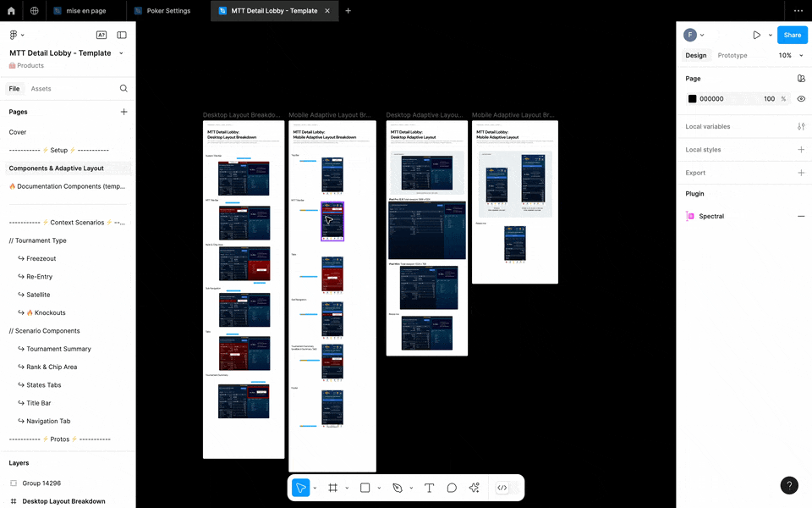
Task: Click the Share button
Action: click(x=792, y=35)
